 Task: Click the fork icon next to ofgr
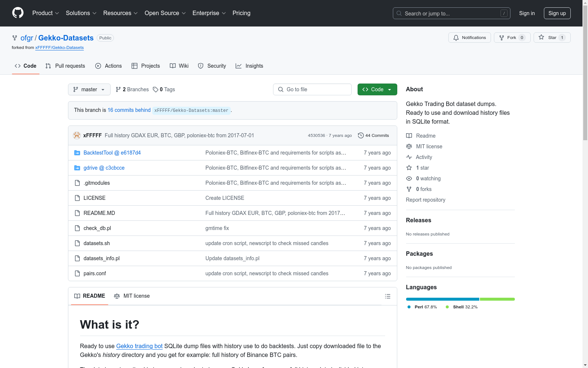click(15, 38)
